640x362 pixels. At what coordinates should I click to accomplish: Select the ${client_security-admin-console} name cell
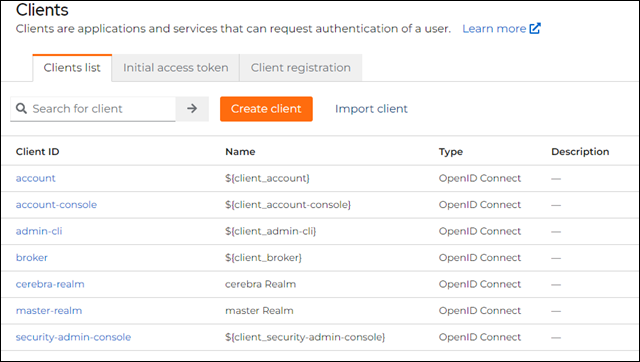coord(305,337)
